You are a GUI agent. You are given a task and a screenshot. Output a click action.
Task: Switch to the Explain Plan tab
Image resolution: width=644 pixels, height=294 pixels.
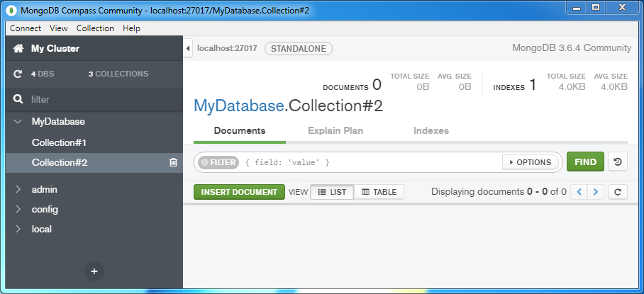click(335, 131)
